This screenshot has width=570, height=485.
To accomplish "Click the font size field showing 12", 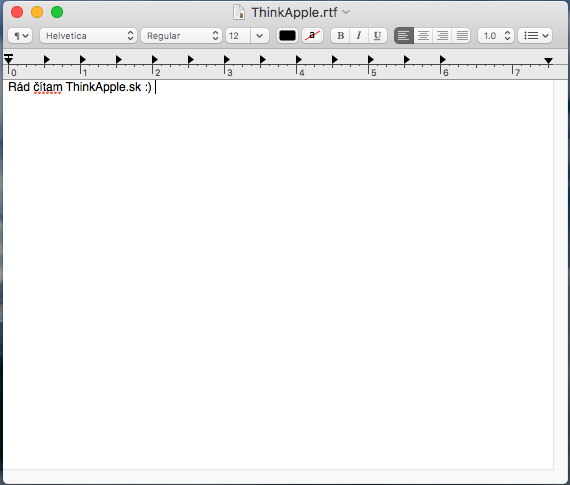I will coord(238,36).
